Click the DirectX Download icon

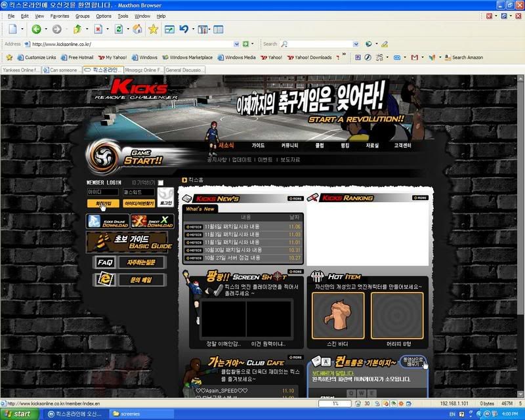tap(153, 221)
